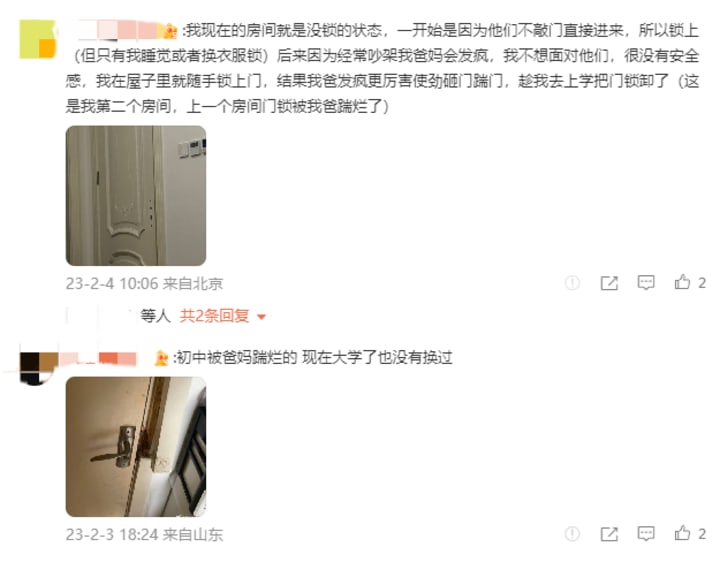Viewport: 720px width, 562px height.
Task: Open the white door photo thumbnail
Action: point(136,196)
